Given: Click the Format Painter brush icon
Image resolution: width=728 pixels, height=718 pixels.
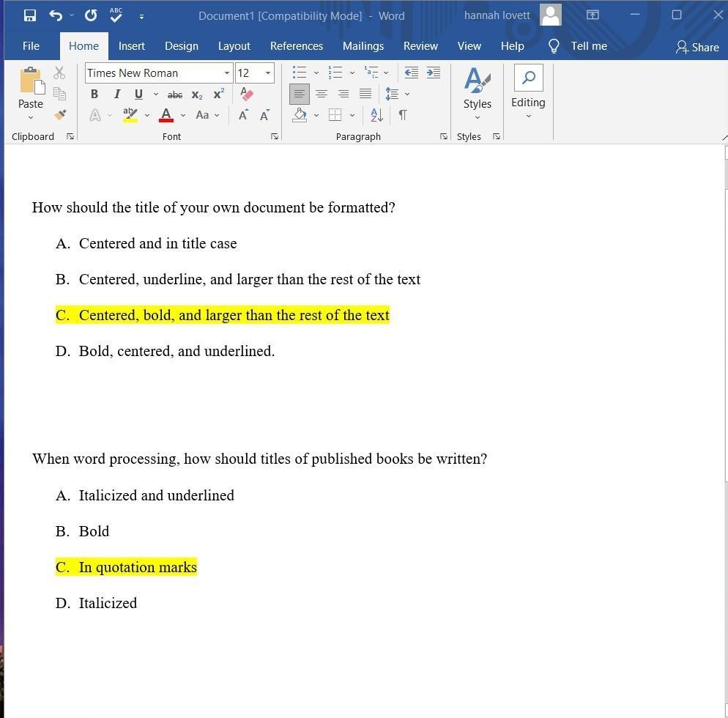Looking at the screenshot, I should [x=59, y=115].
